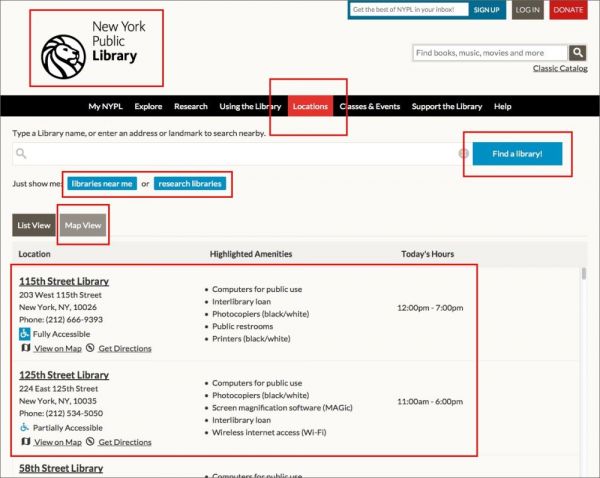Click map icon beside 115th Street View on Map

coord(26,348)
